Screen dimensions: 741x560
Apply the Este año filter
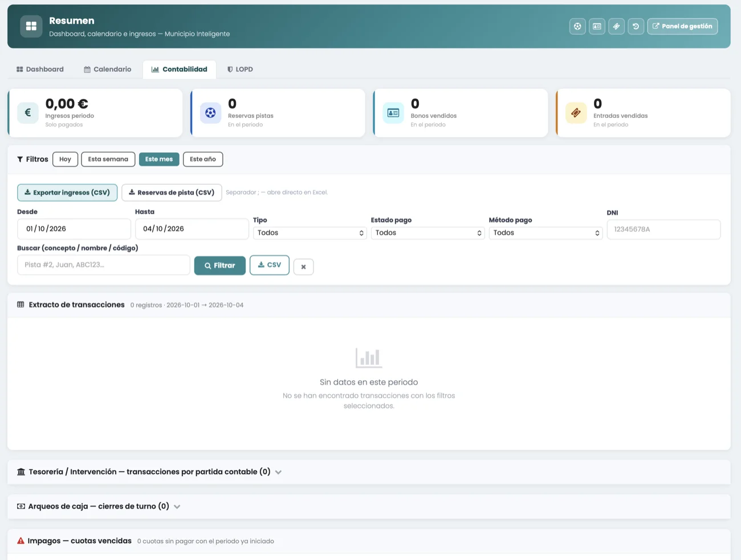[x=203, y=160]
